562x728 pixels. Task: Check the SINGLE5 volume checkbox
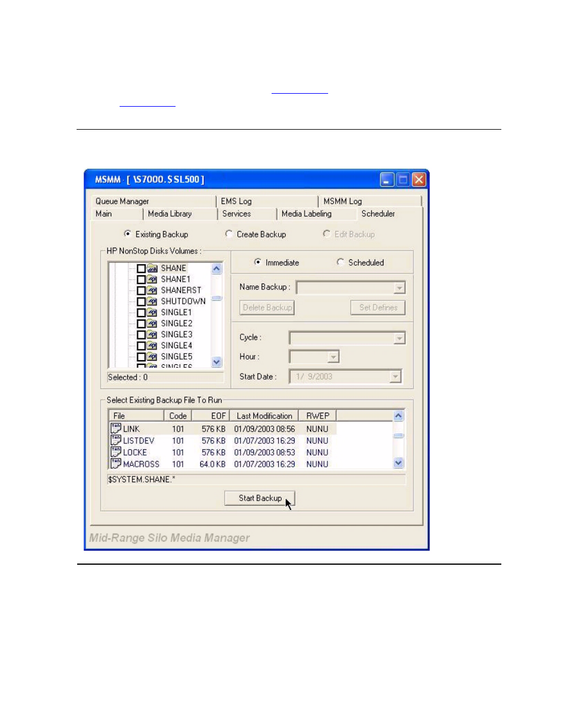141,357
